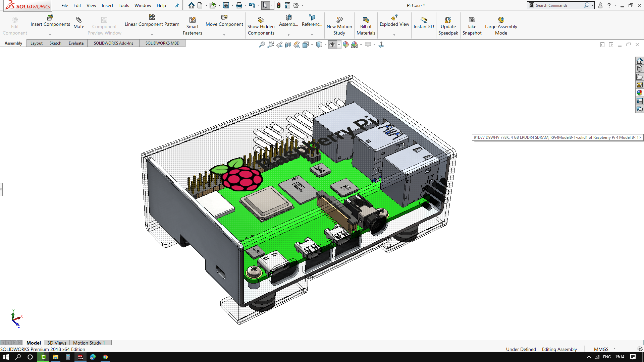The image size is (644, 362).
Task: Open the File menu
Action: pos(65,5)
